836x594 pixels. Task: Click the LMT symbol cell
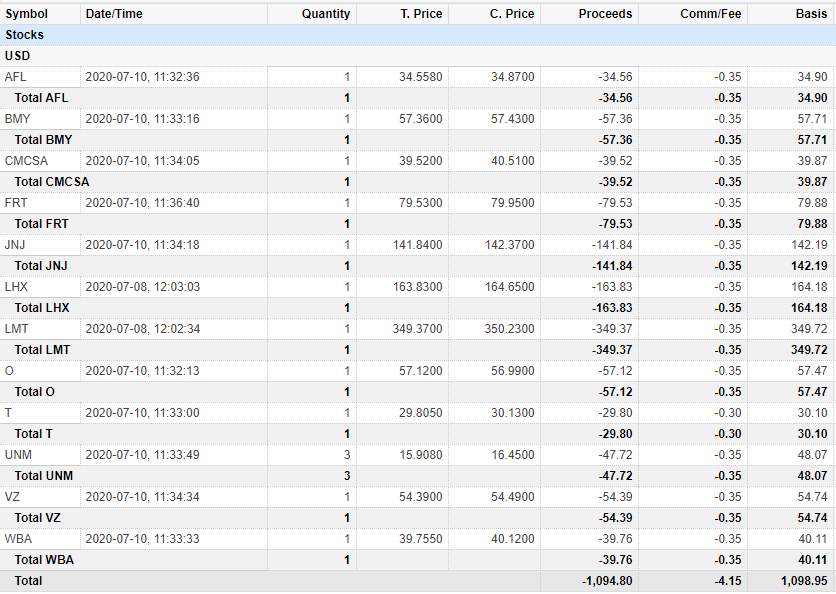(17, 329)
